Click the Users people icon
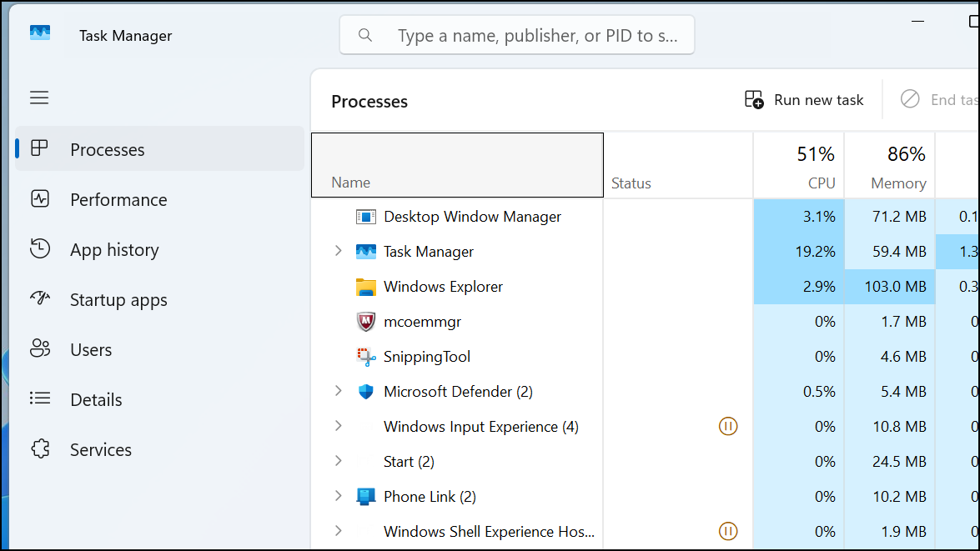 (40, 348)
